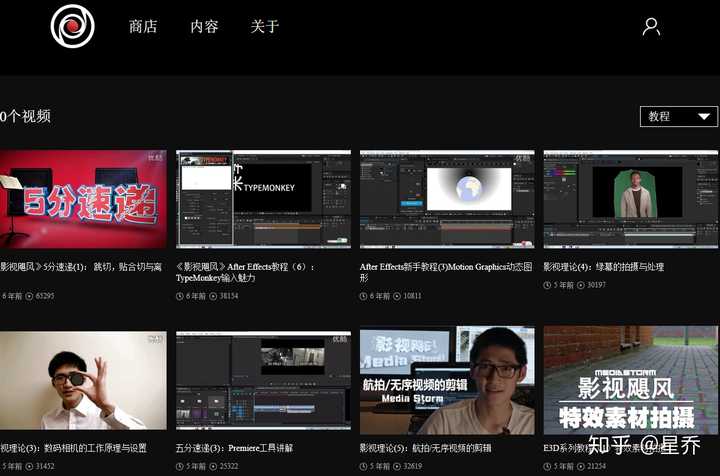The width and height of the screenshot is (720, 476).
Task: Click the red swirl site logo
Action: (73, 26)
